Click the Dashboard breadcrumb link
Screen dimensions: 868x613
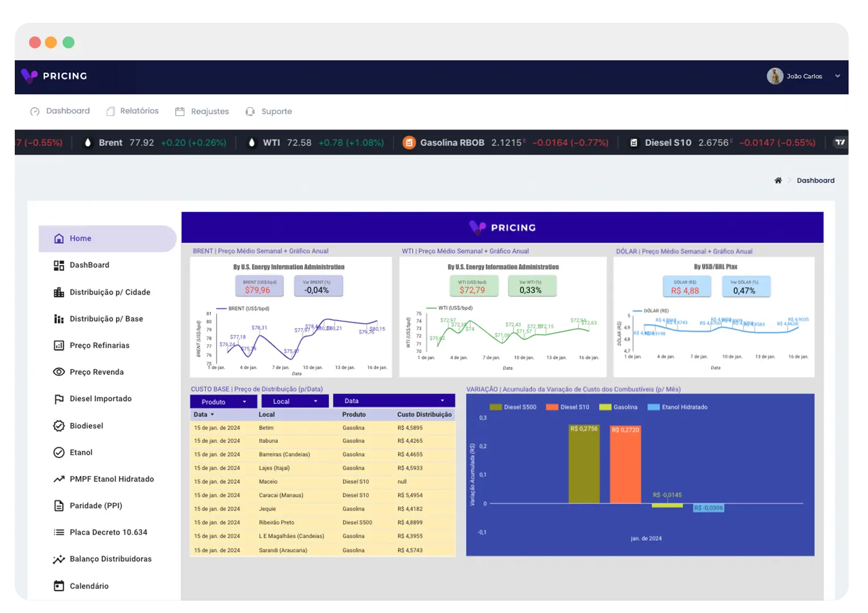815,180
